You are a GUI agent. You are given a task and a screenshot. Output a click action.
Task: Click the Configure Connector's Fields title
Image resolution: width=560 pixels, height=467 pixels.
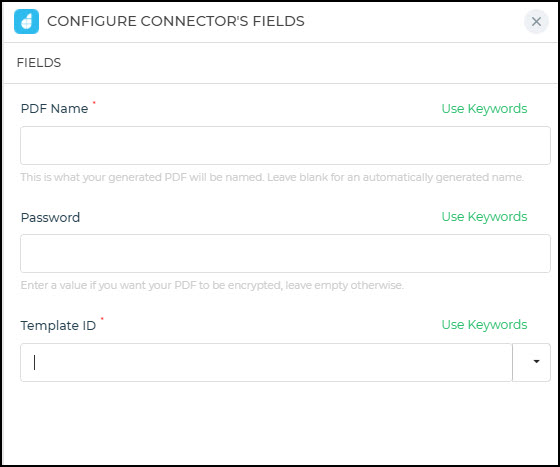pyautogui.click(x=176, y=21)
